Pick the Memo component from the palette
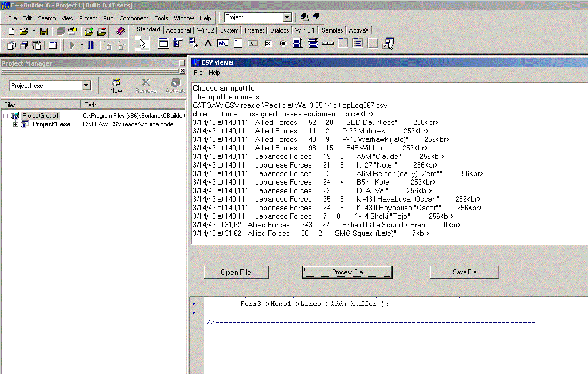 point(238,43)
